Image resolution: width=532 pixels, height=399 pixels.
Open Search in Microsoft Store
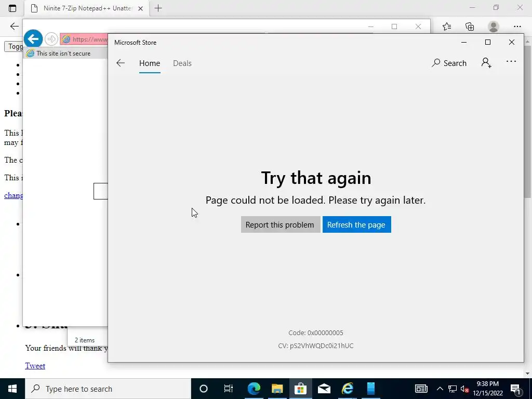449,63
